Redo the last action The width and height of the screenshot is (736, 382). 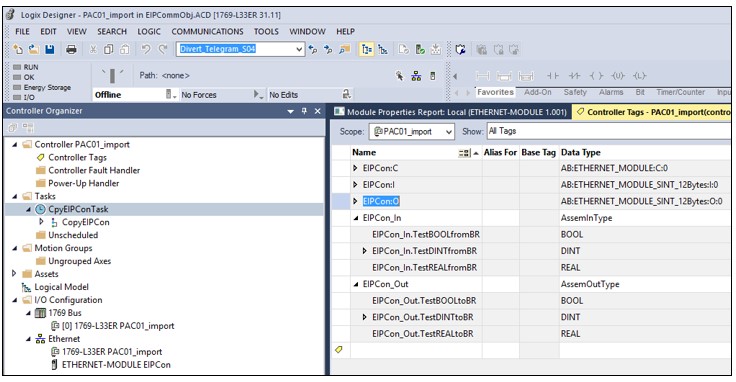[x=162, y=49]
